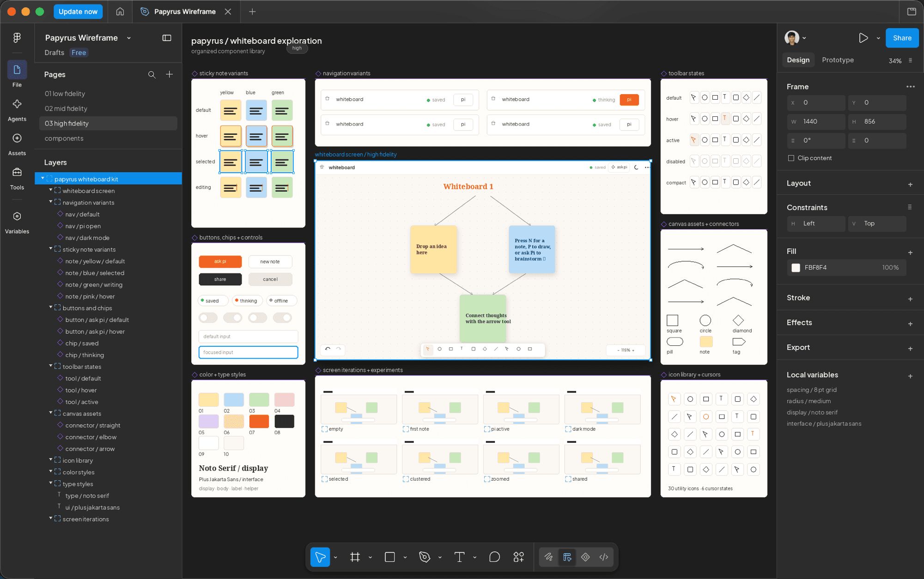
Task: Present prototype with the play icon
Action: [863, 38]
